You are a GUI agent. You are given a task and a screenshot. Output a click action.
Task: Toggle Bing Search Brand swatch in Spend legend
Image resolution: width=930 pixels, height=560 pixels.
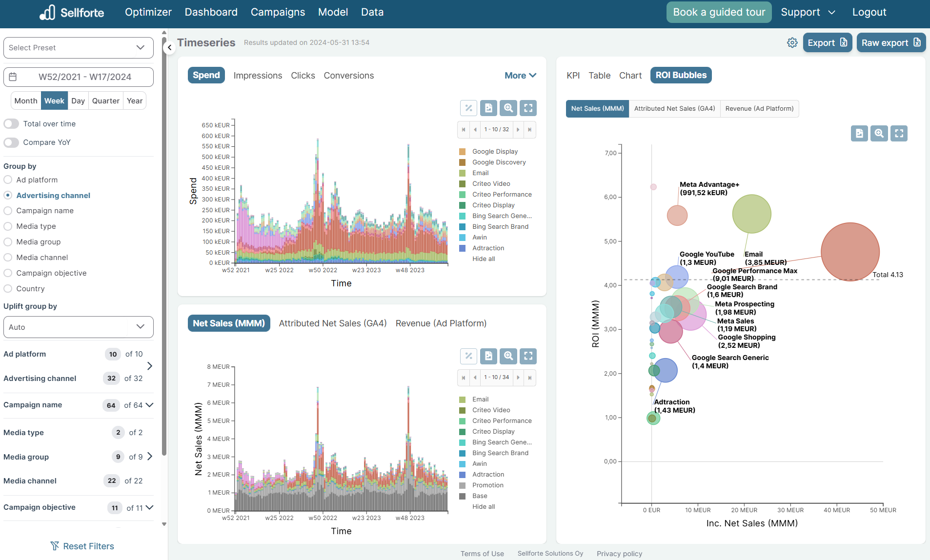click(x=462, y=227)
